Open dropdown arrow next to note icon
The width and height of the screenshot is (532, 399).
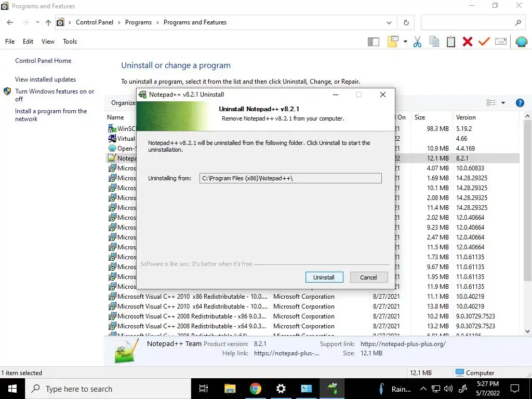(x=405, y=42)
